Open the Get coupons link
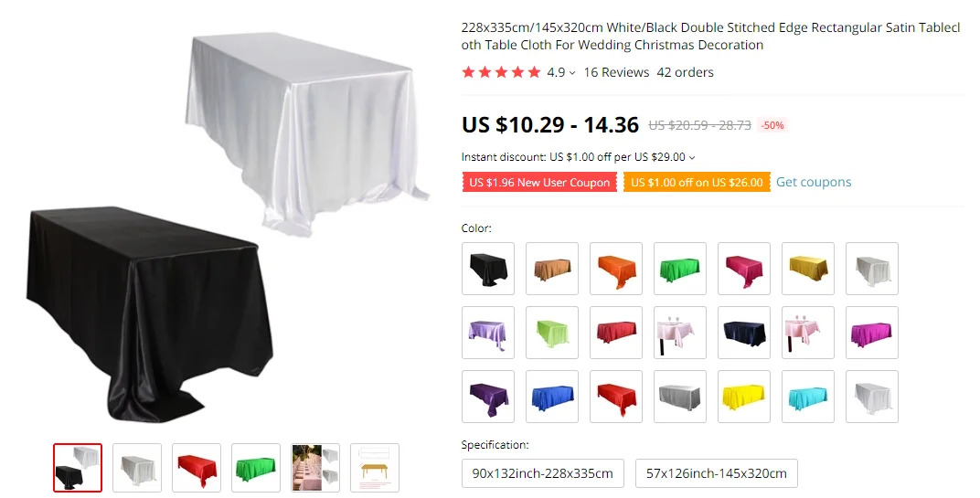 (813, 182)
